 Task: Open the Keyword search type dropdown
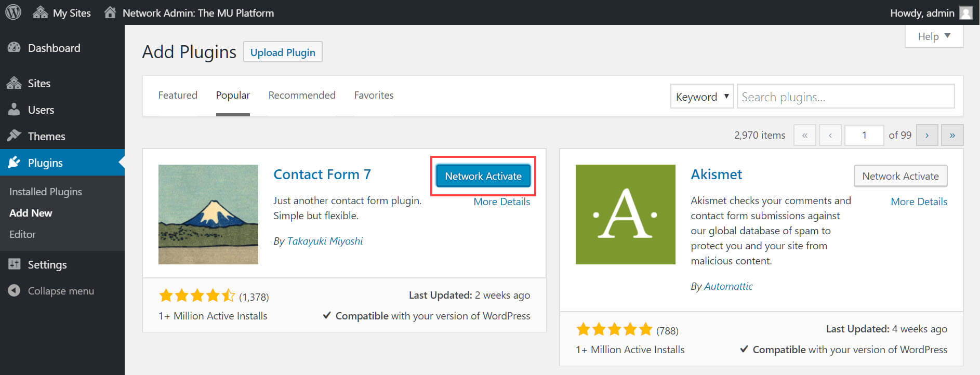702,97
